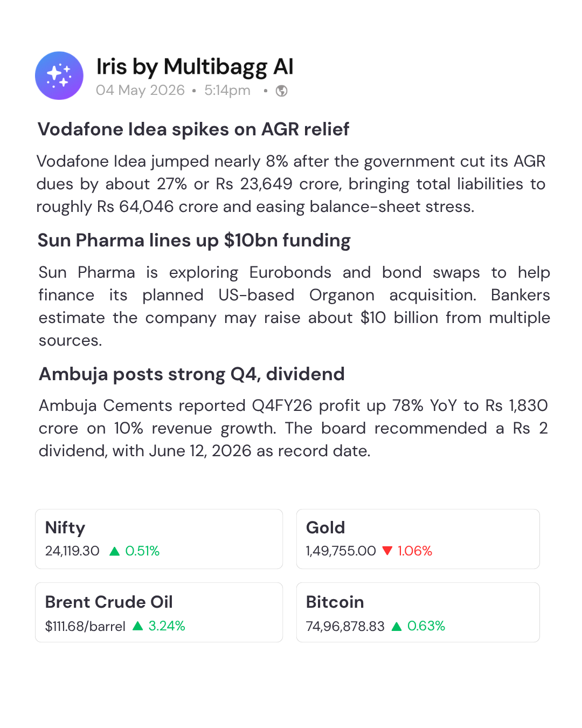Open the Iris by Multibagg AI profile name

tap(195, 67)
